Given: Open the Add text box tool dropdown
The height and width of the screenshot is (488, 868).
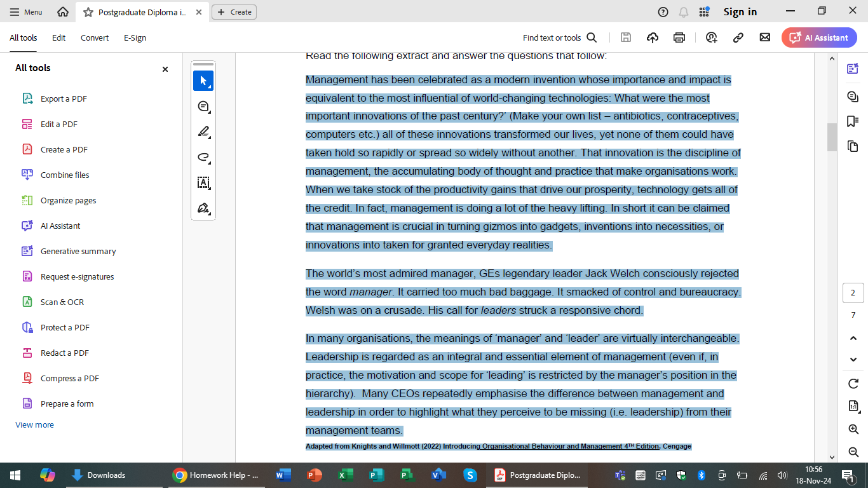Looking at the screenshot, I should click(203, 183).
